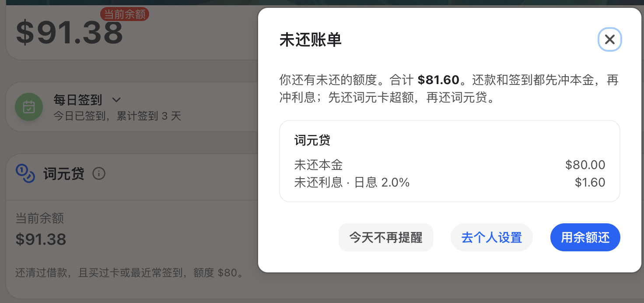Open the info icon beside 词元贷
This screenshot has height=303, width=644.
tap(99, 174)
